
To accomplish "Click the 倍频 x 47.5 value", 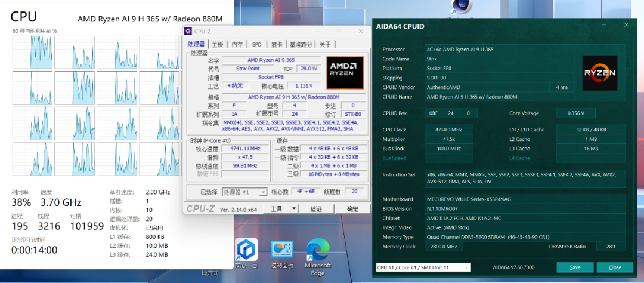I will click(246, 157).
